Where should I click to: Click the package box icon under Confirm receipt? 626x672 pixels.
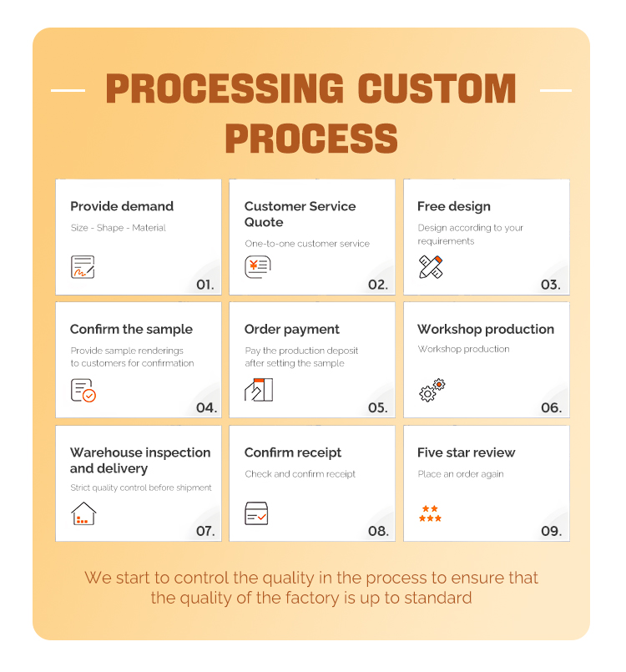[x=256, y=513]
